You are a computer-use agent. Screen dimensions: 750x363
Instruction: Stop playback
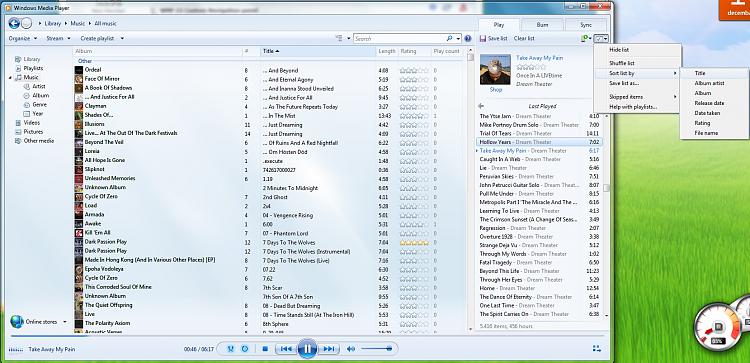[265, 349]
